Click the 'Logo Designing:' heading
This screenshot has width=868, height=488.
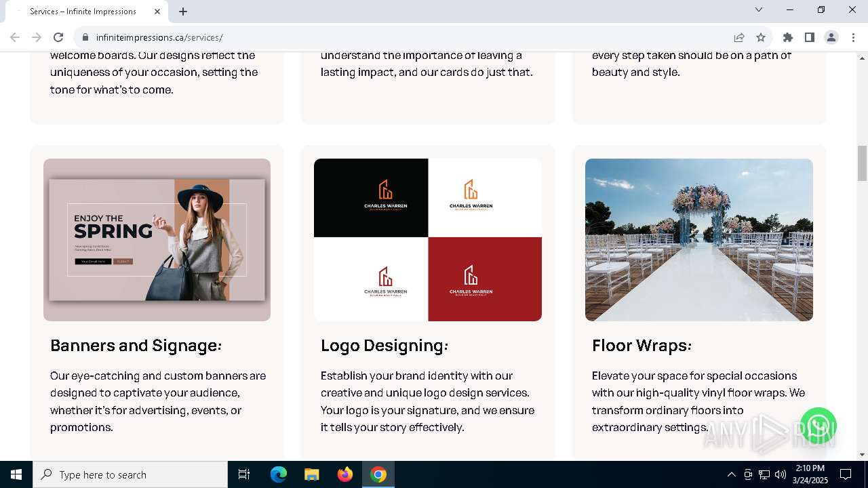(384, 346)
